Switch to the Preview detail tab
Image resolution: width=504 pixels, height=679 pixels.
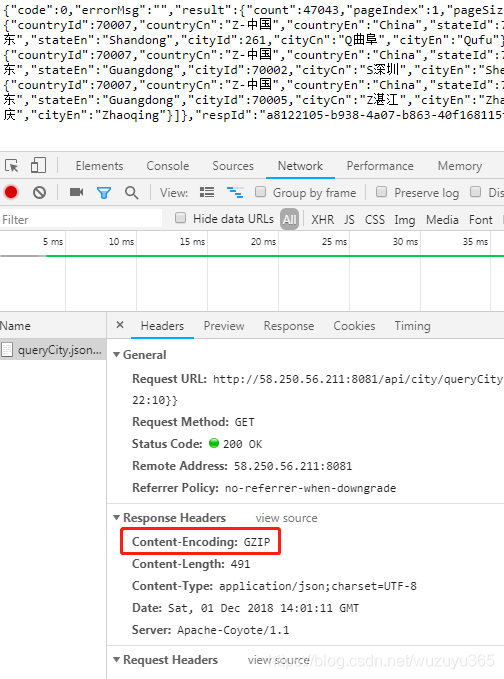(x=224, y=326)
